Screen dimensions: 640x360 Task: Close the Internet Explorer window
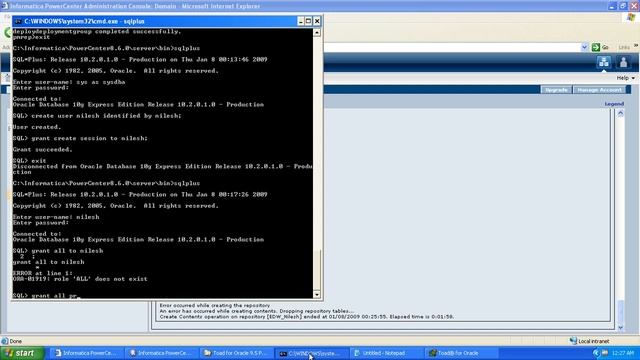[x=634, y=6]
